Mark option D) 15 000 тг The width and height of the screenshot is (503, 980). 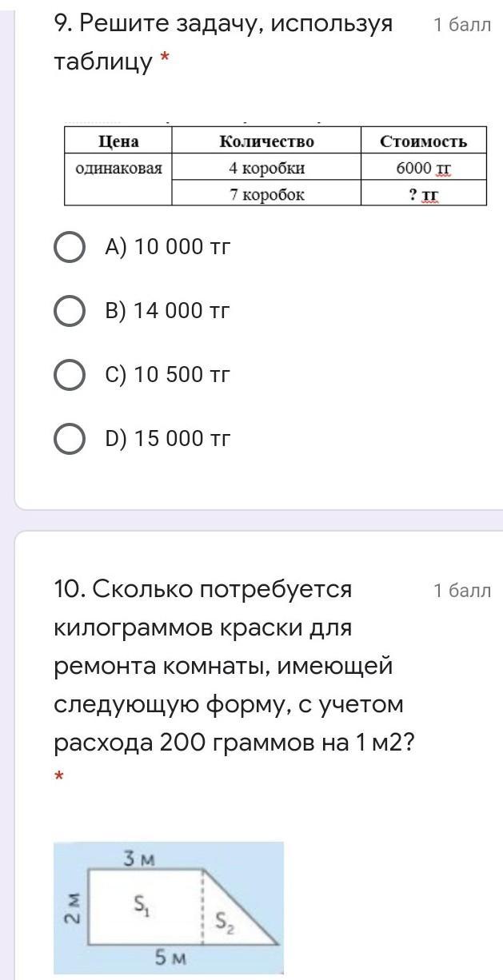click(70, 439)
